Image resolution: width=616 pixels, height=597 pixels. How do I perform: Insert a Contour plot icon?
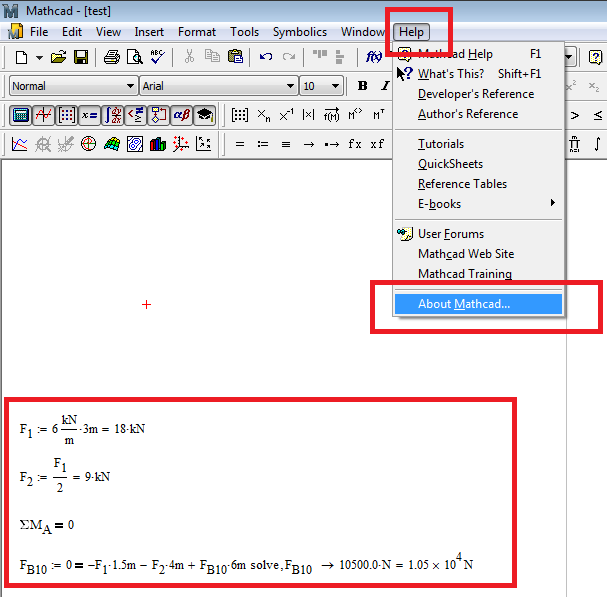point(135,144)
